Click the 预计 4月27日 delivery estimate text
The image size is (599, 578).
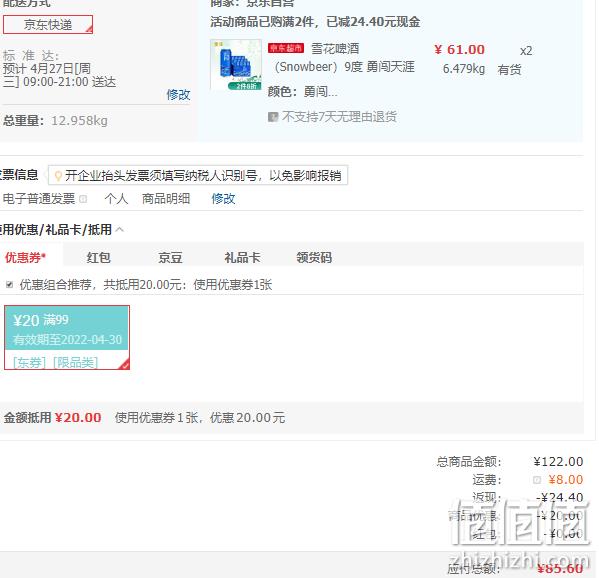point(59,75)
